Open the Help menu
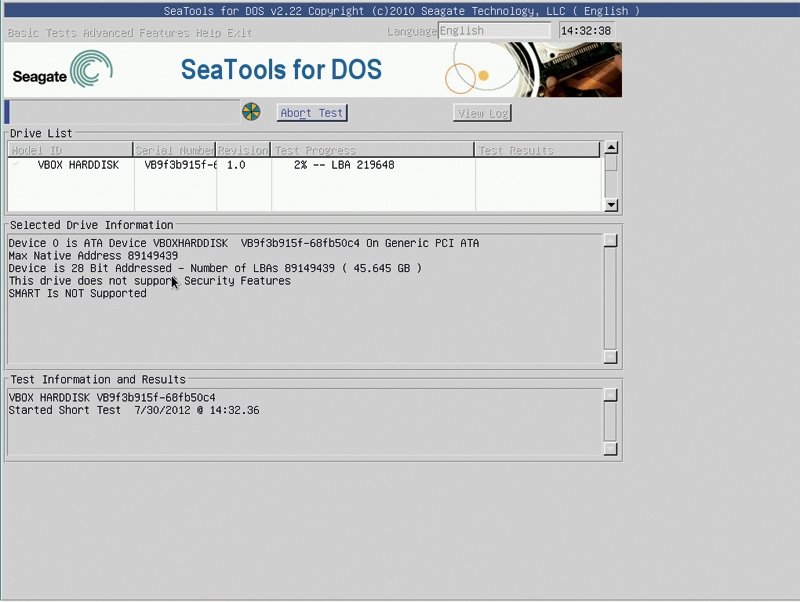 208,33
